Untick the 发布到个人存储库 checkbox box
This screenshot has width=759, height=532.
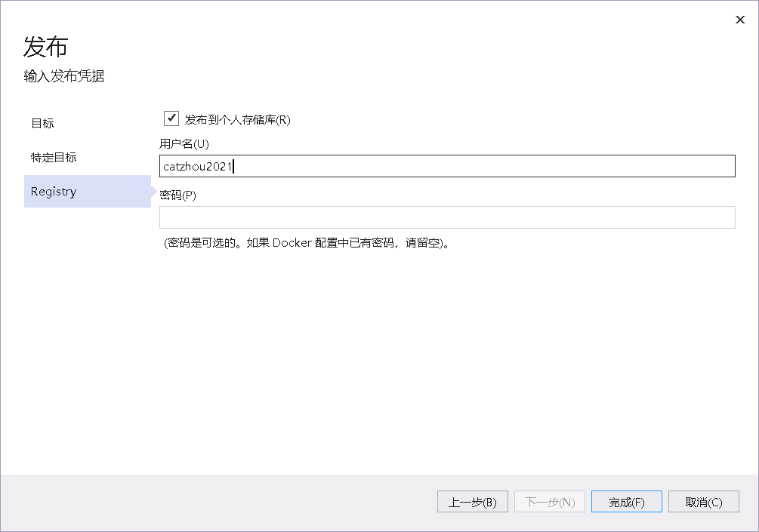pos(171,118)
